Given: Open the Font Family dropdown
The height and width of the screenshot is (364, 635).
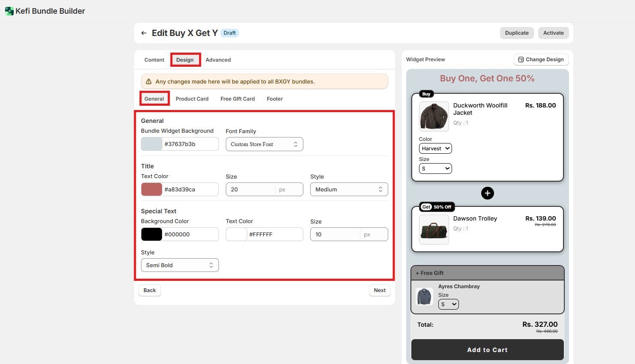Looking at the screenshot, I should coord(264,144).
